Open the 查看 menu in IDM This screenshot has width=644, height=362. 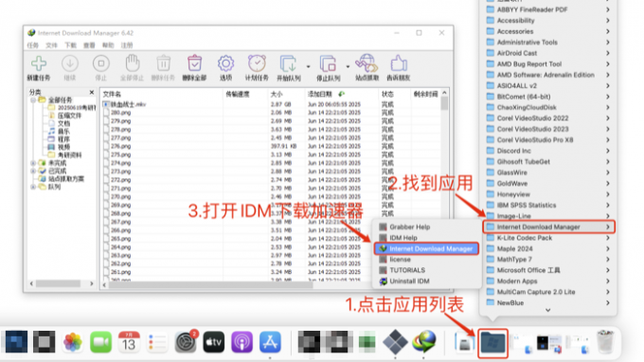89,45
